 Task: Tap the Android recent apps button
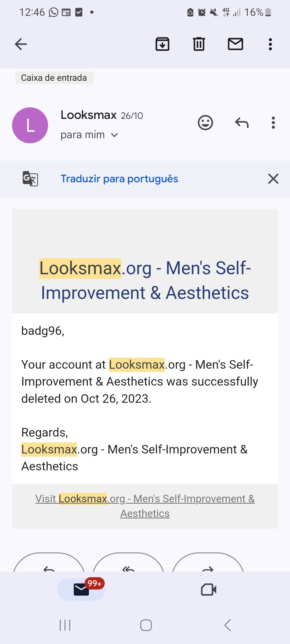[65, 625]
